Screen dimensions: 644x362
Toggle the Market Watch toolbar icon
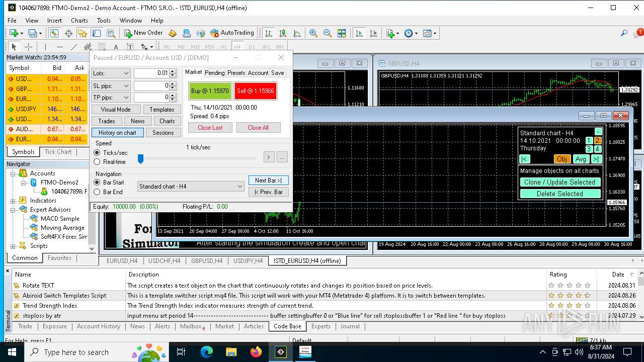click(54, 33)
